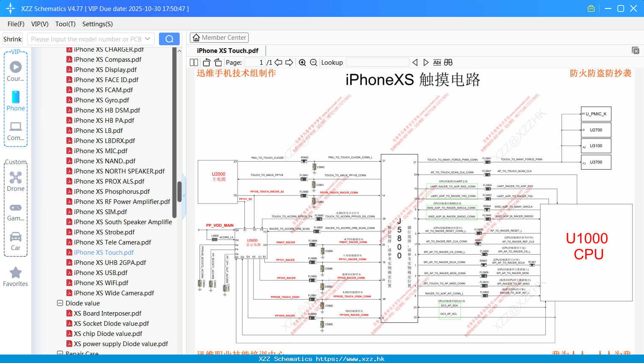Open XS Board Interposer.pdf
The height and width of the screenshot is (363, 644).
107,313
